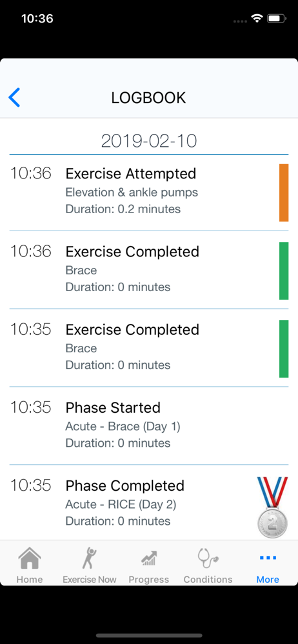Viewport: 298px width, 644px height.
Task: Check the Wi-Fi status icon
Action: (257, 19)
